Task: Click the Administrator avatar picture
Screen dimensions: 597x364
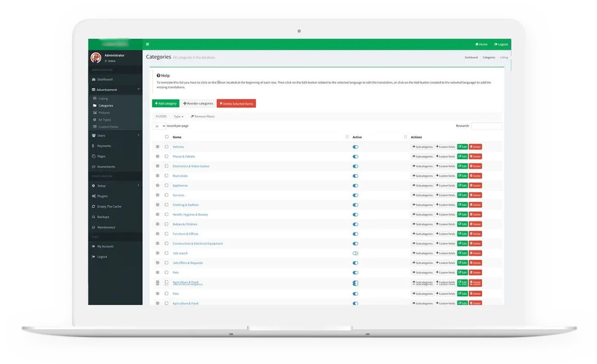Action: click(x=96, y=58)
